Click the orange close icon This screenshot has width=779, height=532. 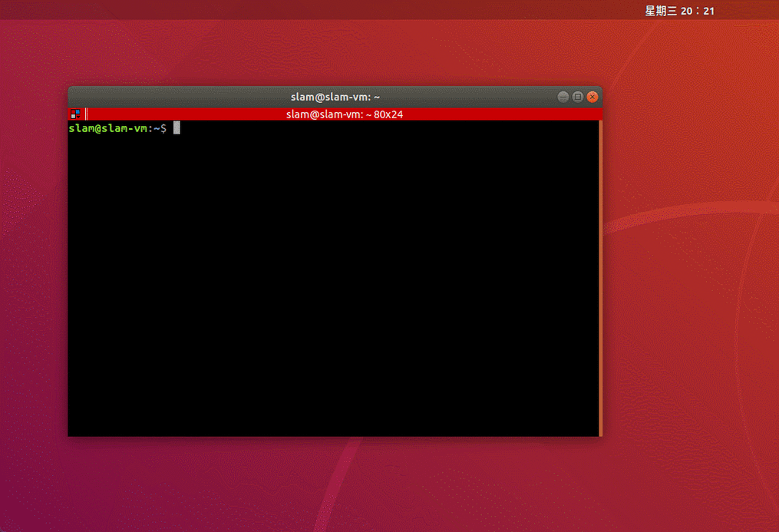[592, 96]
